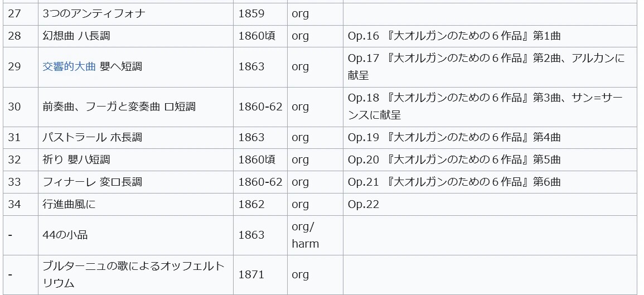This screenshot has height=295, width=644.
Task: Open the 交響的大曲 link
Action: point(69,67)
